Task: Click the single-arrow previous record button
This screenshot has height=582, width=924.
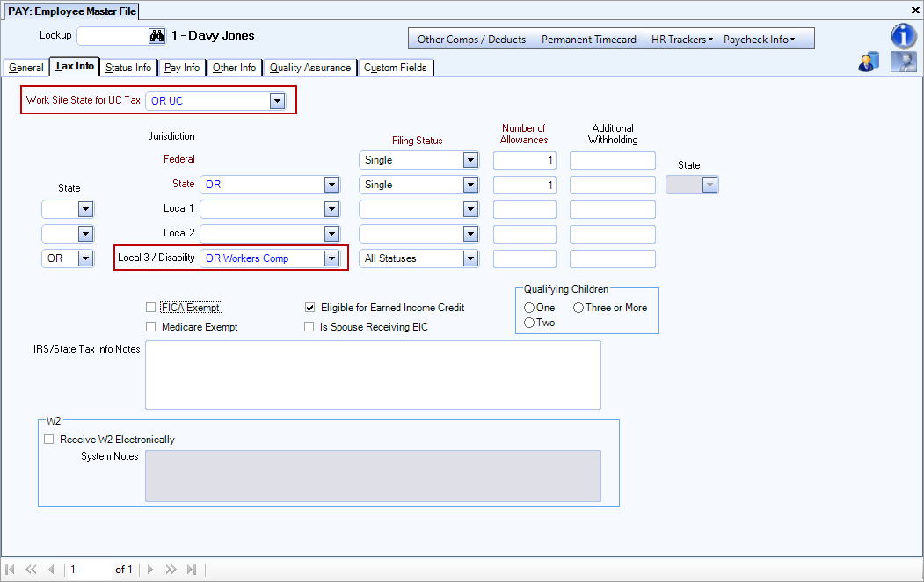Action: (51, 570)
